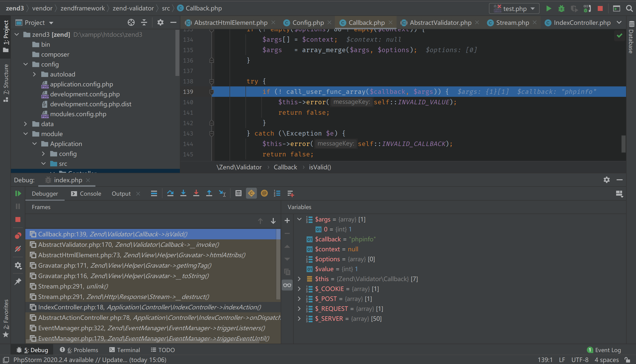
Task: Click the project tree vertical scrollbar
Action: pos(177,53)
